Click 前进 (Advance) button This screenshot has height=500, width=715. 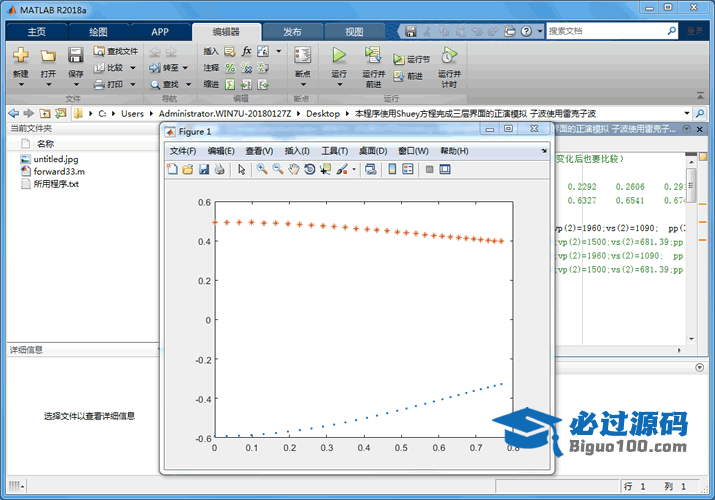408,76
